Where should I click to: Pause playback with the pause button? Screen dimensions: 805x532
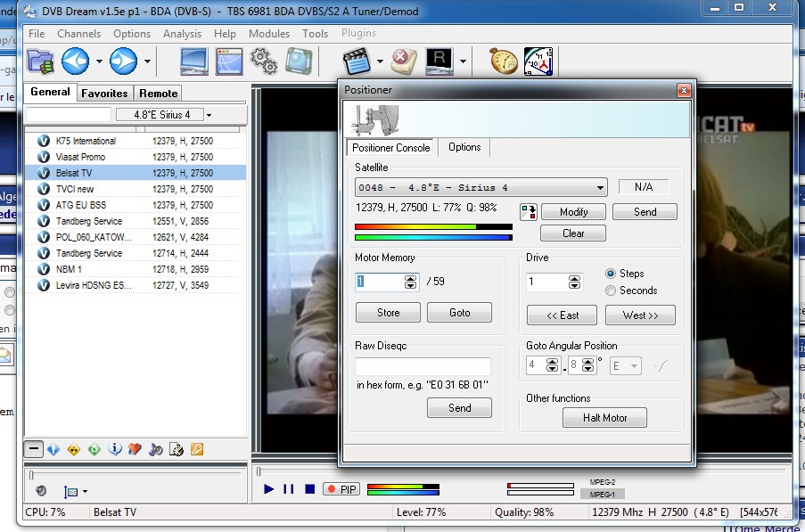(x=289, y=489)
